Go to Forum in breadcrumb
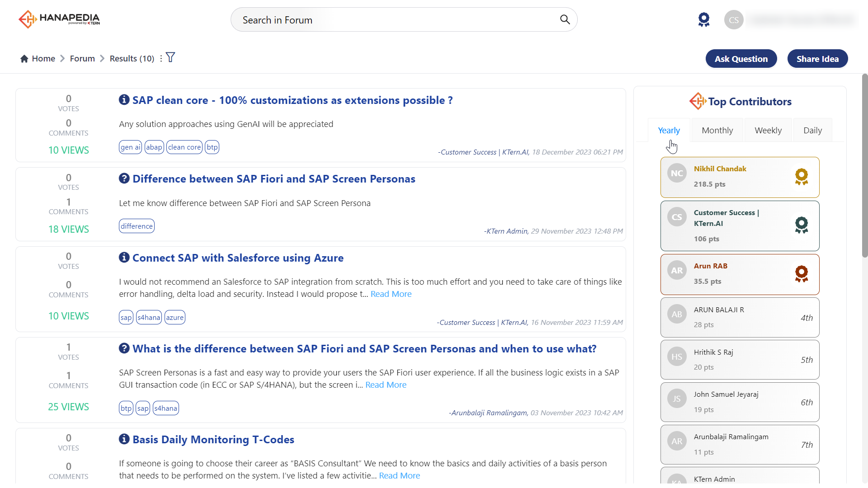The width and height of the screenshot is (868, 488). click(82, 59)
